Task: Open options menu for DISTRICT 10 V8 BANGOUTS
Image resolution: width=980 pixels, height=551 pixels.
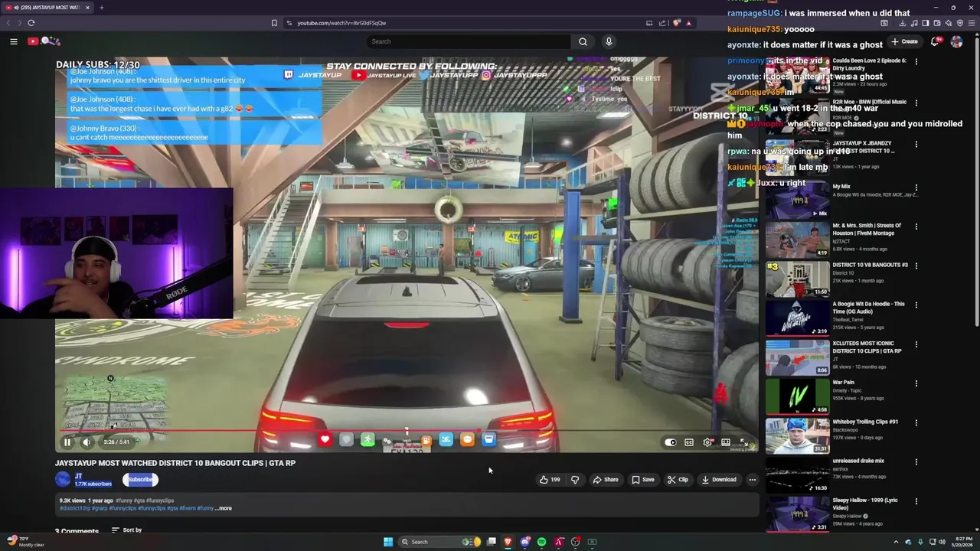Action: [x=916, y=266]
